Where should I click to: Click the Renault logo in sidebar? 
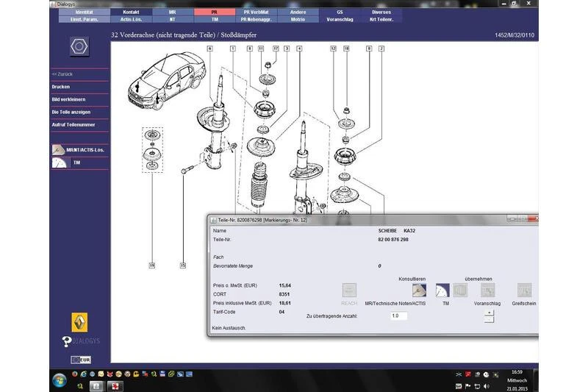[79, 321]
